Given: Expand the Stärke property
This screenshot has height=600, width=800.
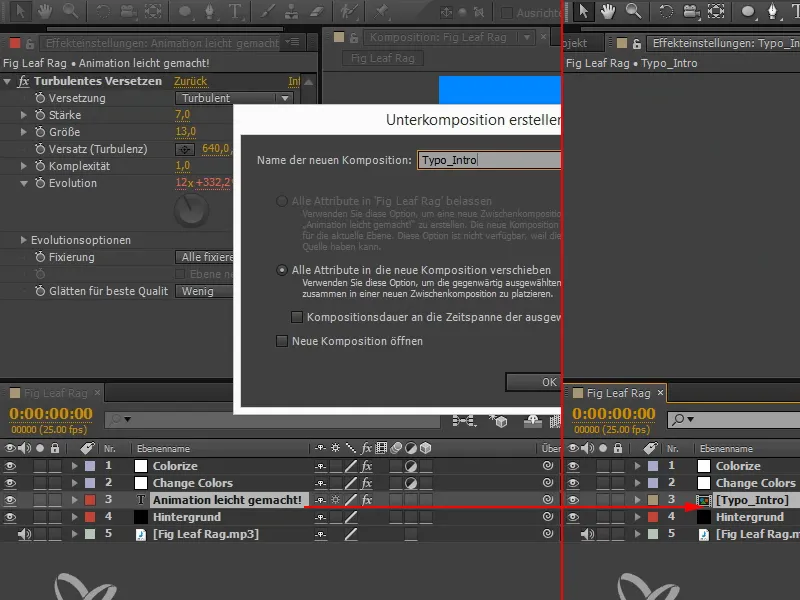Looking at the screenshot, I should 23,115.
